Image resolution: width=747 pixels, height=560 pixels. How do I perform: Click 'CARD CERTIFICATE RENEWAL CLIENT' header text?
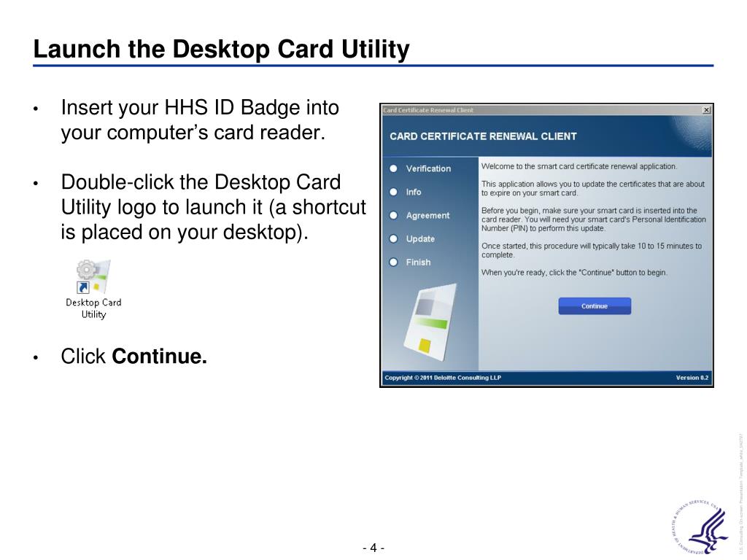[x=483, y=136]
